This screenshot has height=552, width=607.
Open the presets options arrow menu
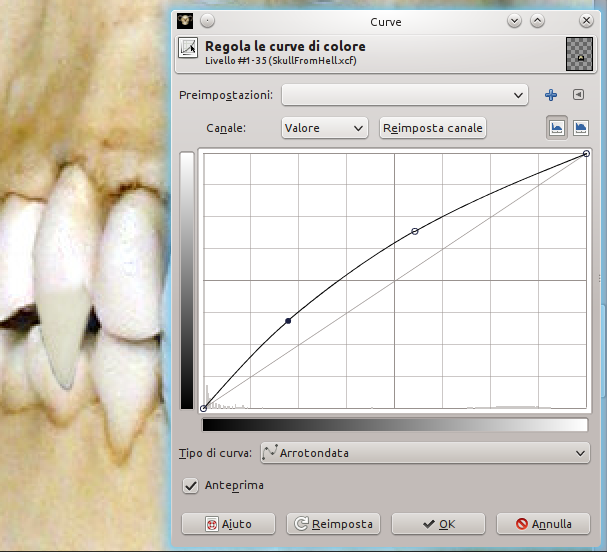tap(578, 94)
